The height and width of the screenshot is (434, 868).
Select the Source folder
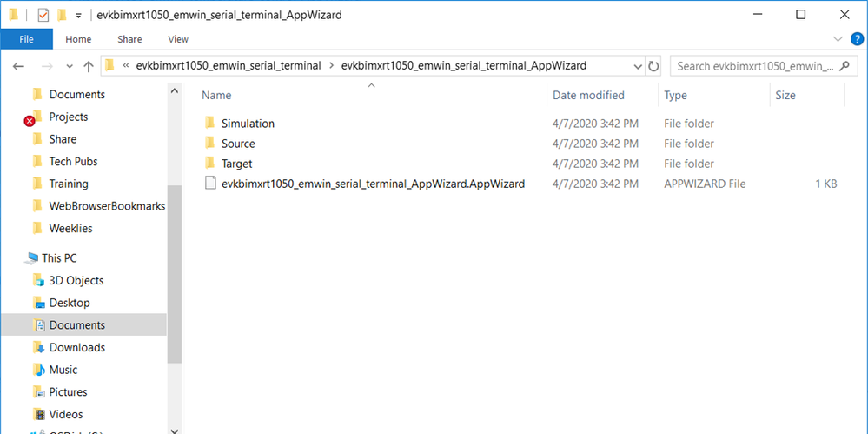pos(238,144)
